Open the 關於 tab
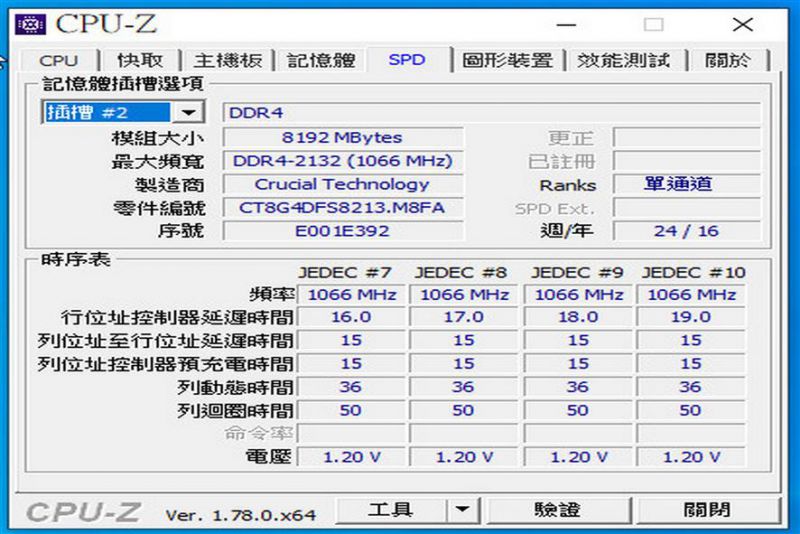The height and width of the screenshot is (534, 800). [728, 60]
